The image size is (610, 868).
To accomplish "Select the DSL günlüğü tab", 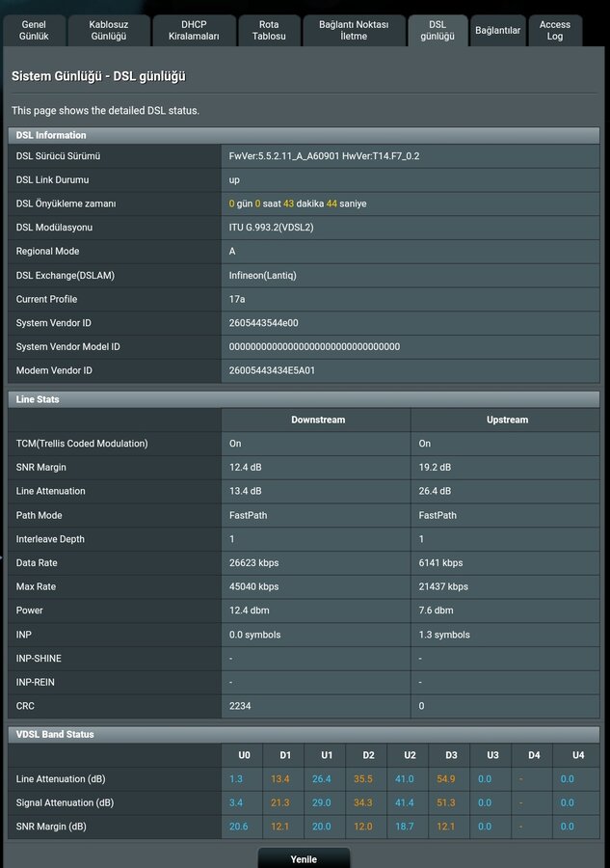I will pyautogui.click(x=438, y=30).
